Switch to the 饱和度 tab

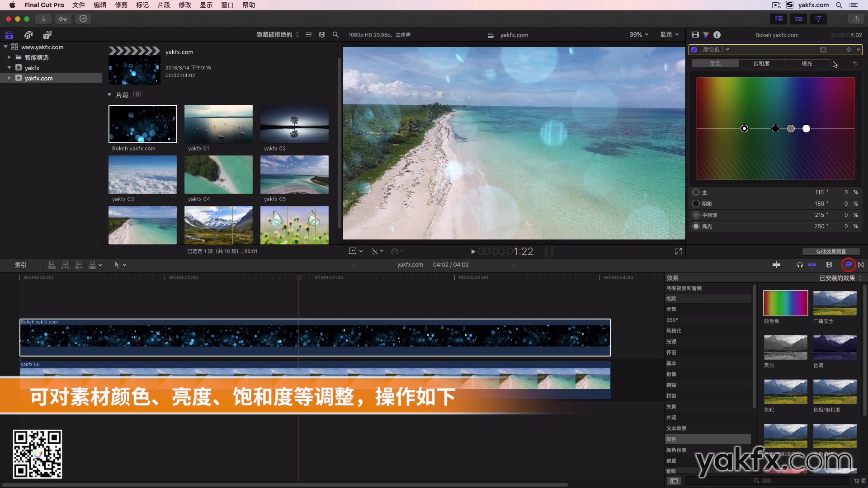click(761, 63)
